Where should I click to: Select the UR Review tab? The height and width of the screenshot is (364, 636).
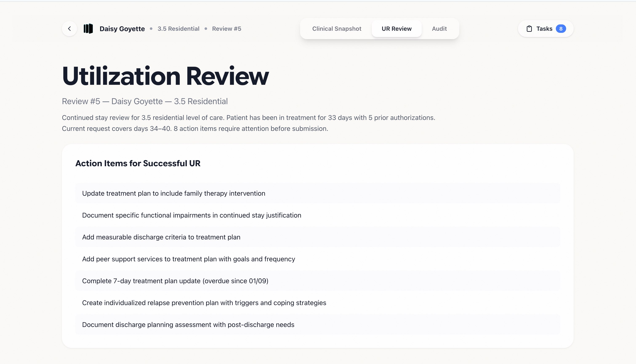pyautogui.click(x=397, y=29)
